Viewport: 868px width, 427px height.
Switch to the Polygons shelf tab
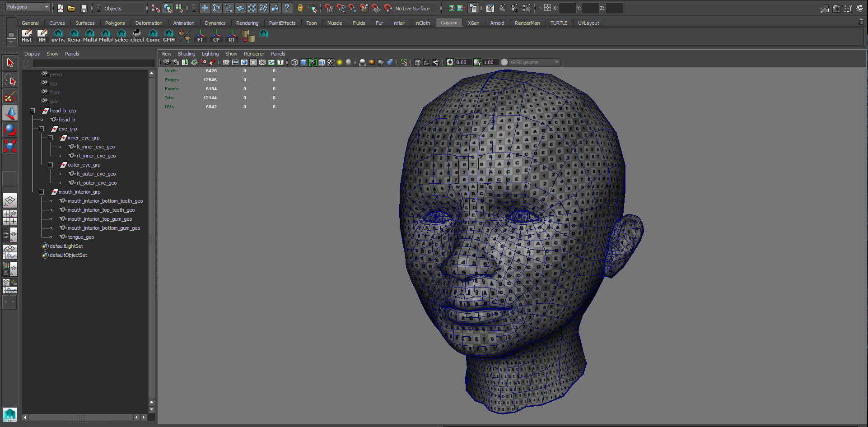pyautogui.click(x=115, y=23)
